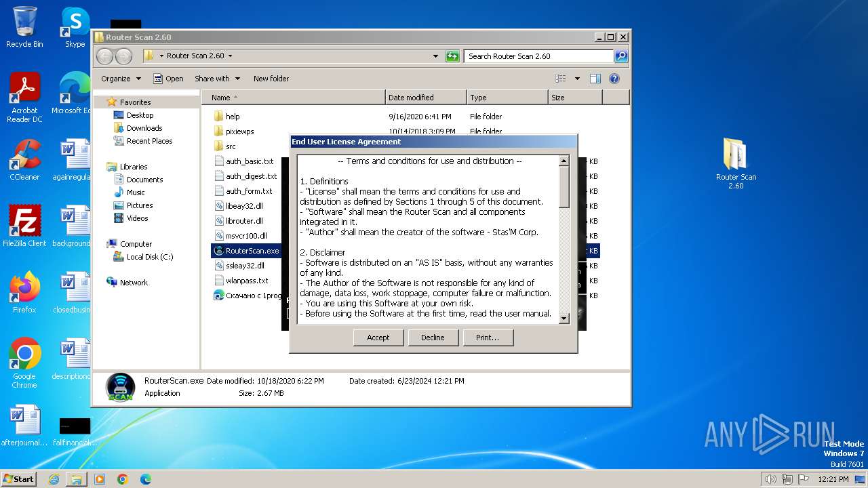
Task: Select RouterScan.exe file
Action: coord(252,251)
